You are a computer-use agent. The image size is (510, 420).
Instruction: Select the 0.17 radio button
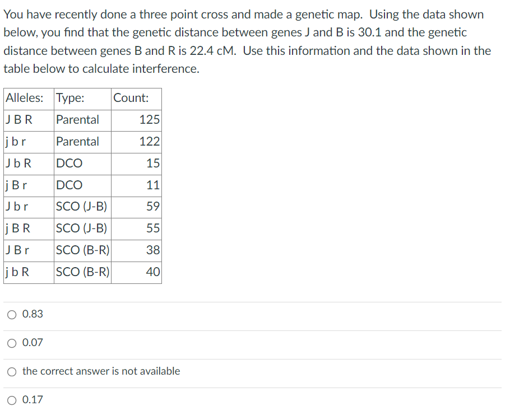(x=12, y=400)
